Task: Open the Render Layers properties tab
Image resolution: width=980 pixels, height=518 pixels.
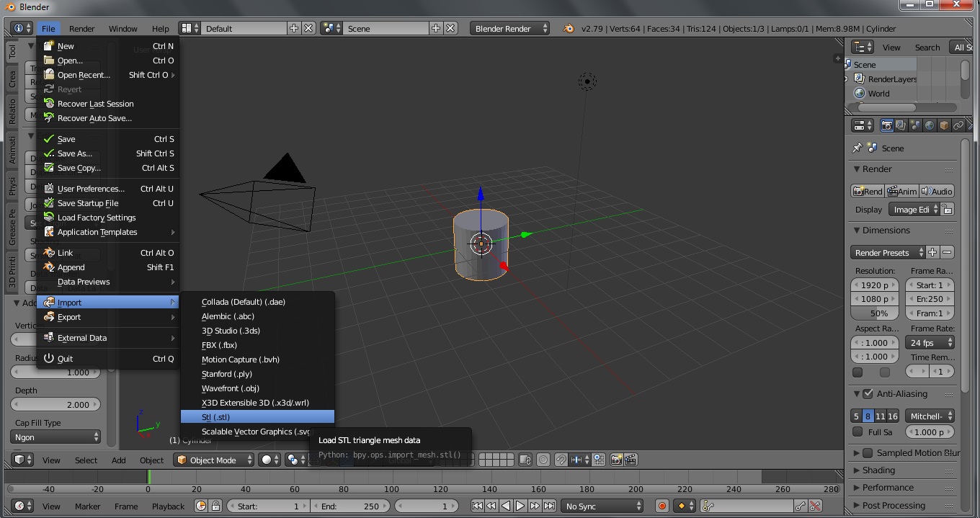Action: tap(901, 125)
